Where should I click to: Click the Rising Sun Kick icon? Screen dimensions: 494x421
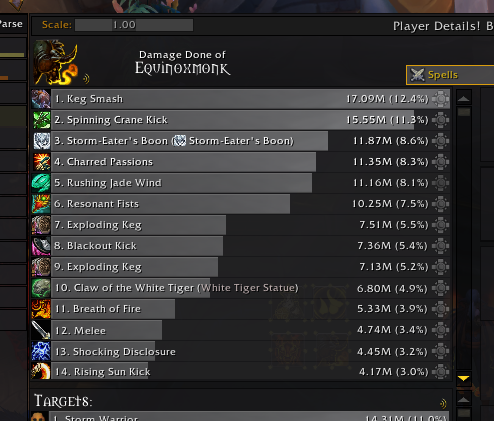point(41,371)
